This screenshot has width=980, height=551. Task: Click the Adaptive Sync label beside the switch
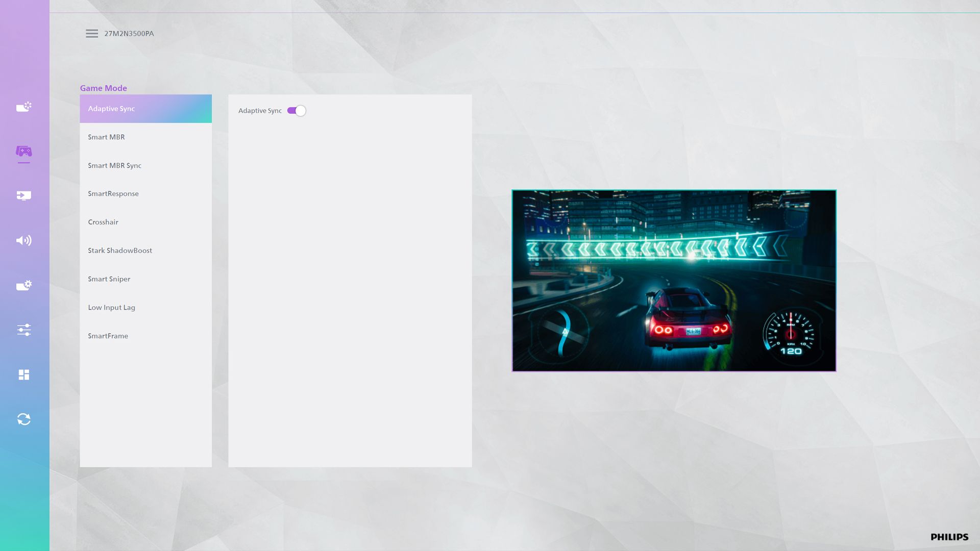coord(260,111)
